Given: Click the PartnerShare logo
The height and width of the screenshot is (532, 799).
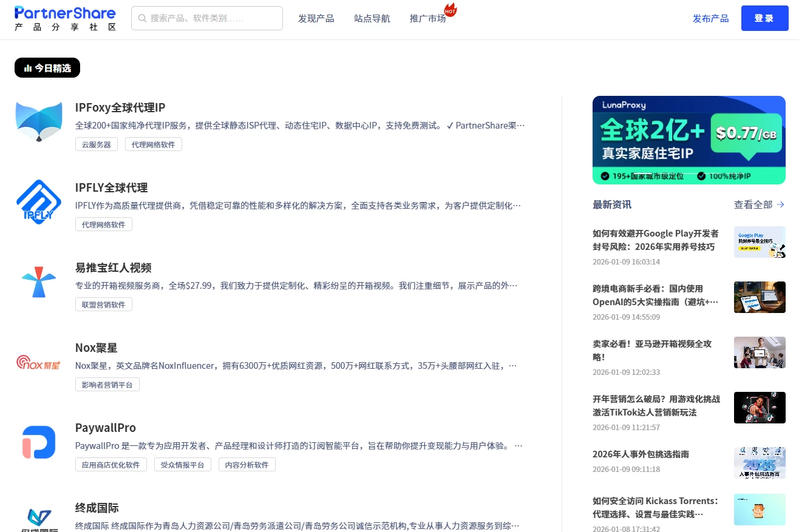Looking at the screenshot, I should tap(65, 18).
